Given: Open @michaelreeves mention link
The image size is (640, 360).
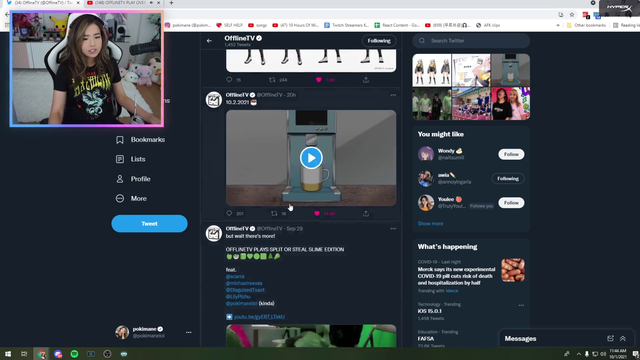Looking at the screenshot, I should click(x=244, y=283).
